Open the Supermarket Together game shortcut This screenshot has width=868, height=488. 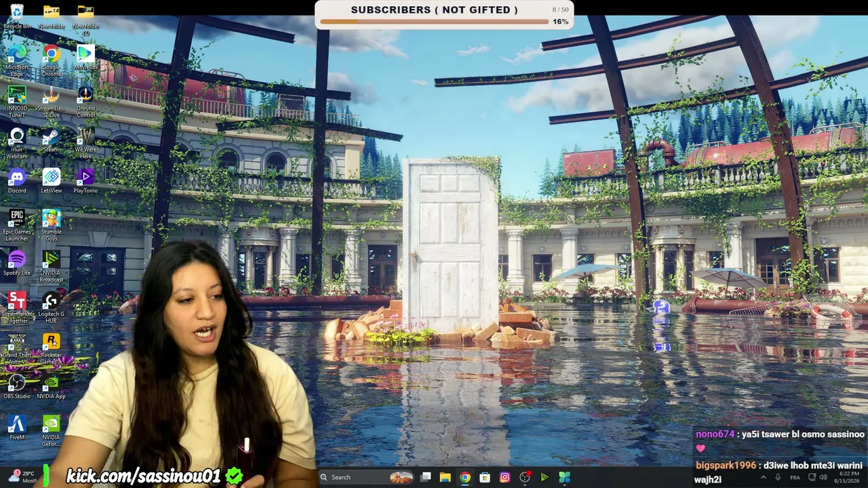pos(17,308)
